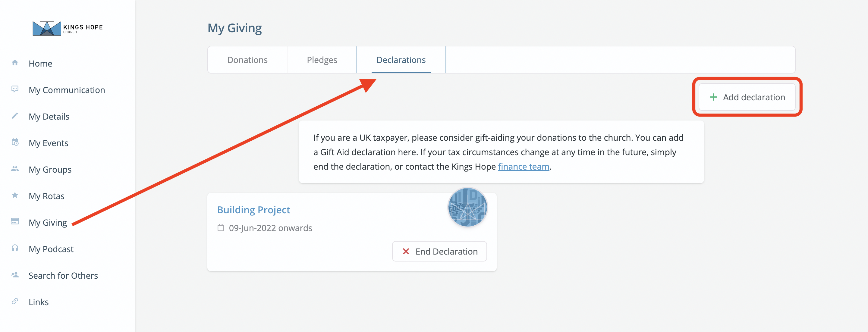Screen dimensions: 868x332
Task: Click the My Giving card icon
Action: [x=15, y=221]
